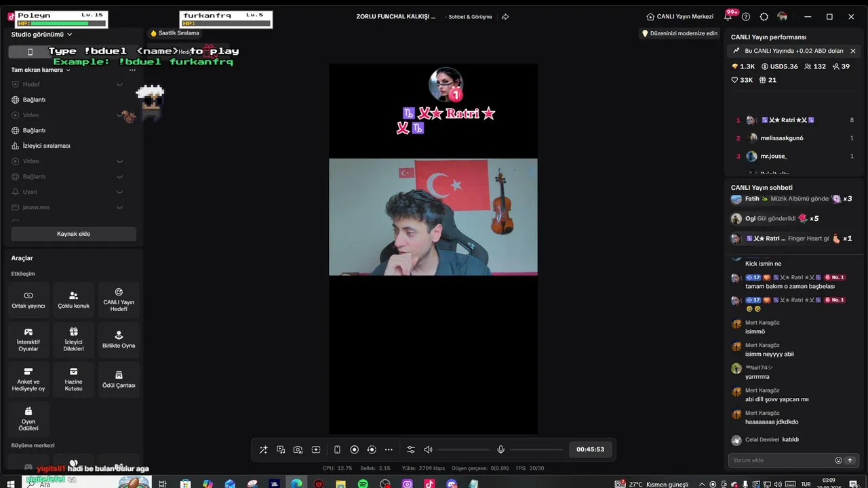Open the scene three-dot options menu
The width and height of the screenshot is (868, 488).
[x=132, y=70]
